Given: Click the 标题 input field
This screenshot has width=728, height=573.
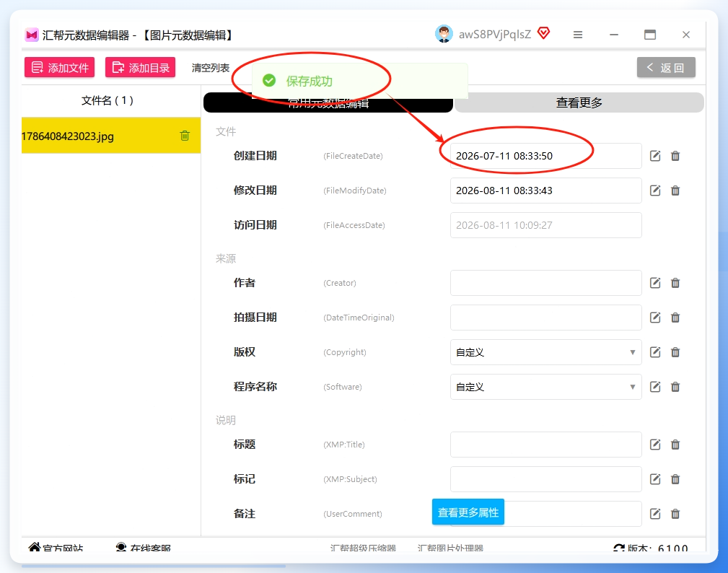Looking at the screenshot, I should coord(546,445).
